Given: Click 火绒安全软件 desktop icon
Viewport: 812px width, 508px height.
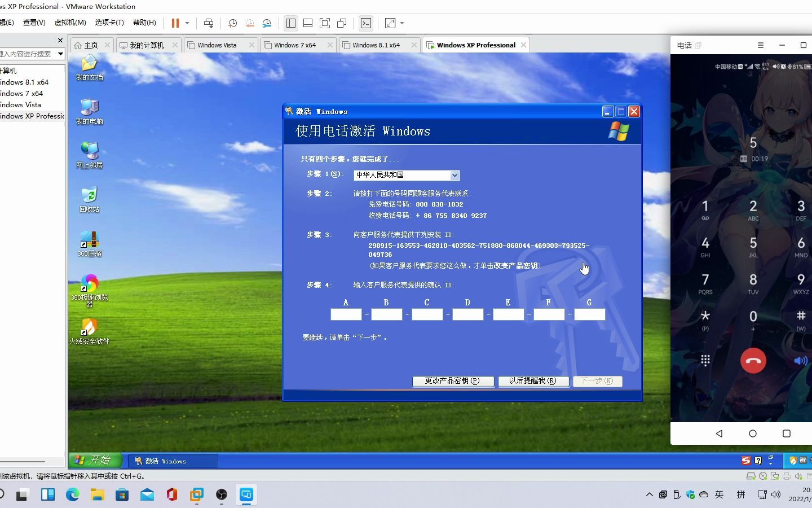Looking at the screenshot, I should pyautogui.click(x=89, y=332).
